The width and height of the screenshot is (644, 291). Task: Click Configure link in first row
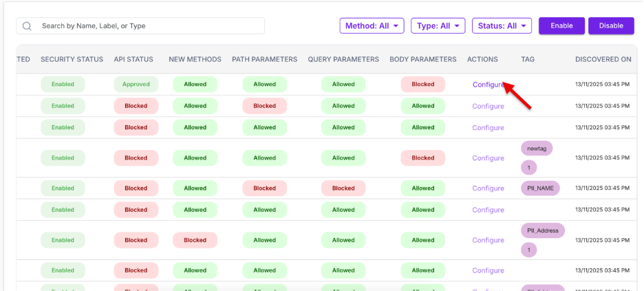(x=488, y=85)
